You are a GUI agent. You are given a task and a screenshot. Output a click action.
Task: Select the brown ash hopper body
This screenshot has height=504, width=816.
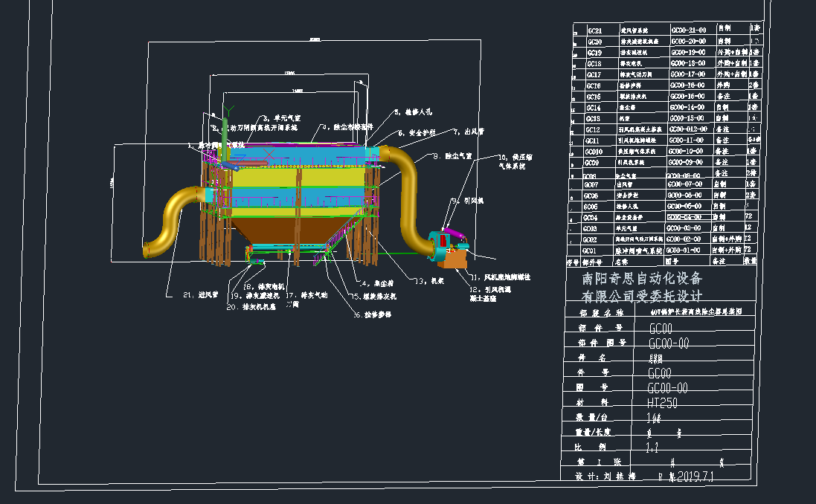click(x=286, y=227)
